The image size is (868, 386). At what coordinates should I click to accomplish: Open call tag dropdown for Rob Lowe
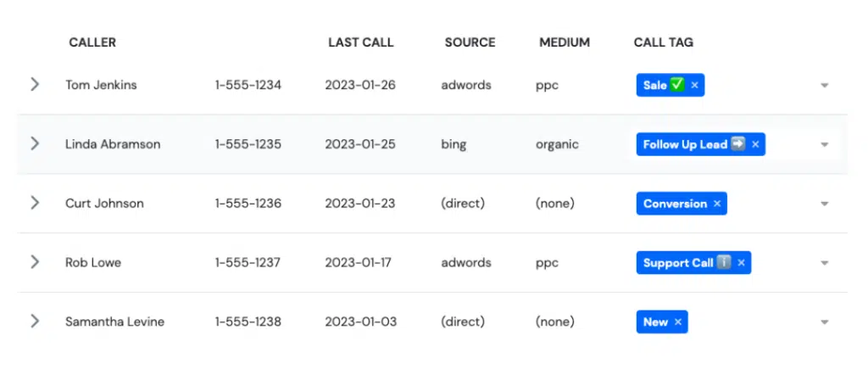(824, 263)
